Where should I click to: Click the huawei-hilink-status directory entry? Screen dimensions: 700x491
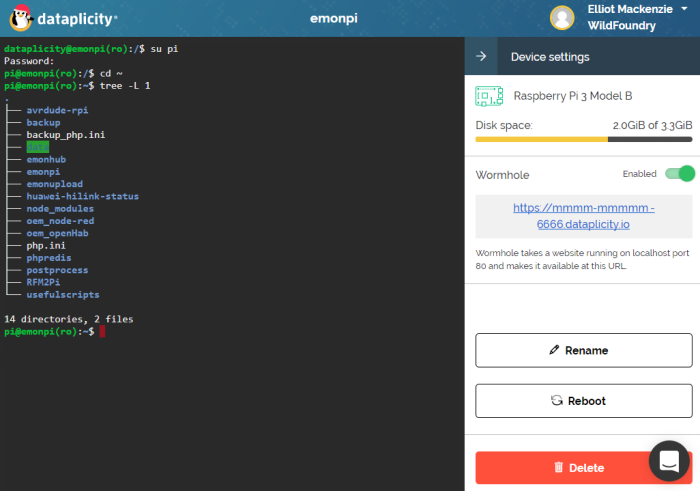click(x=83, y=196)
